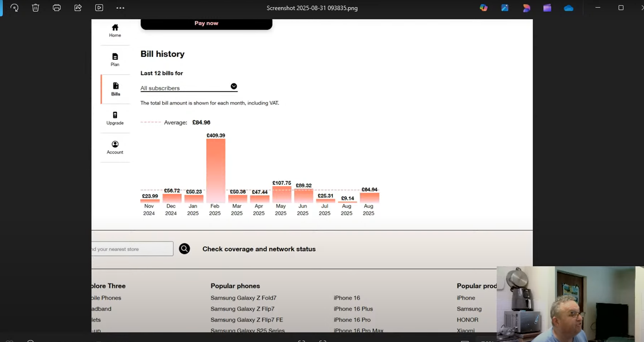The width and height of the screenshot is (644, 342).
Task: Open Plan in the sidebar
Action: point(115,60)
